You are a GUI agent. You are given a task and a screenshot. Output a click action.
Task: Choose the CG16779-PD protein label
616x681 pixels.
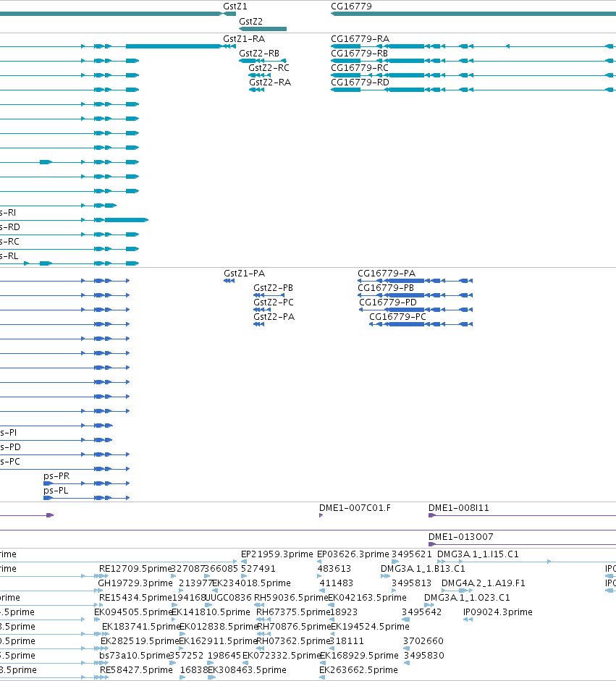388,303
